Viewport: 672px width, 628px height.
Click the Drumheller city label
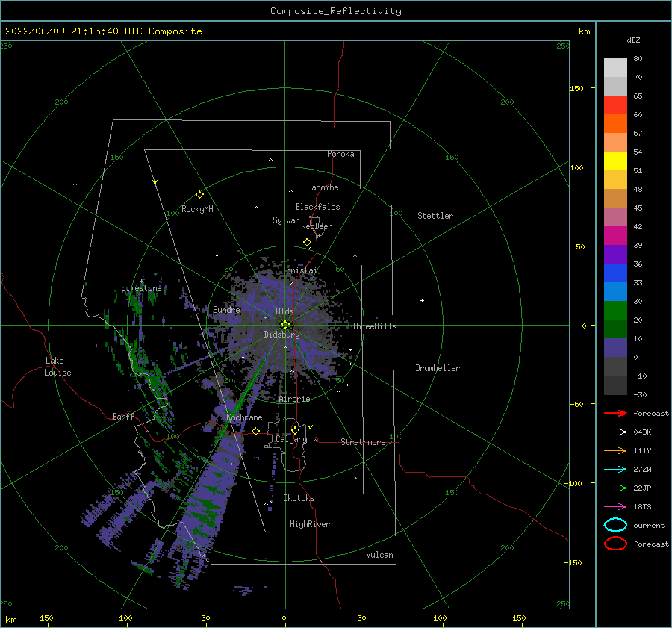[x=438, y=368]
